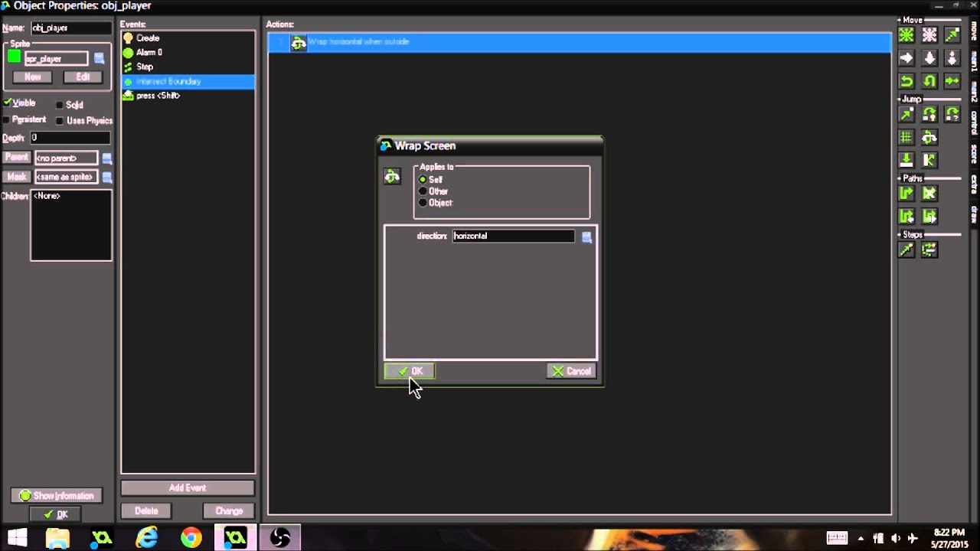
Task: Choose the Wrap Screen icon in action palette
Action: pos(929,138)
